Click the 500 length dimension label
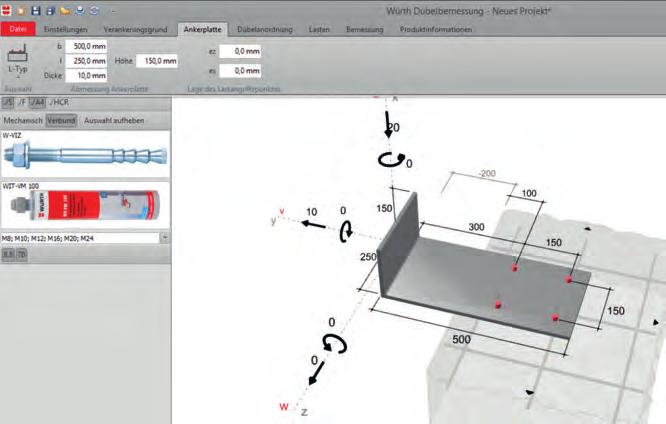 coord(461,339)
